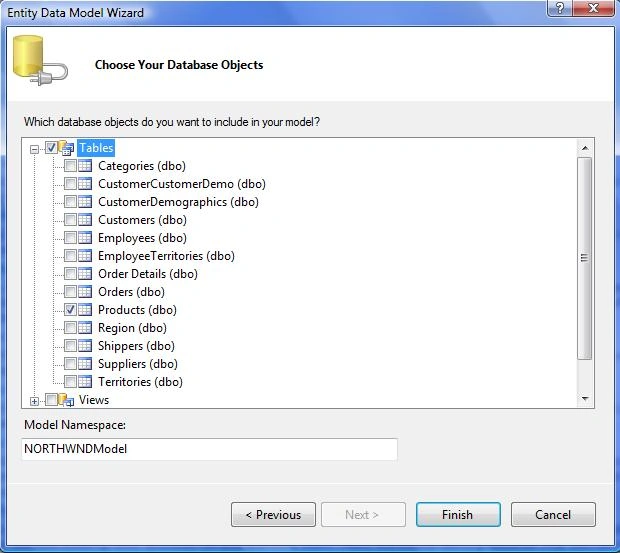Select the Tables label
620x553 pixels.
click(96, 148)
